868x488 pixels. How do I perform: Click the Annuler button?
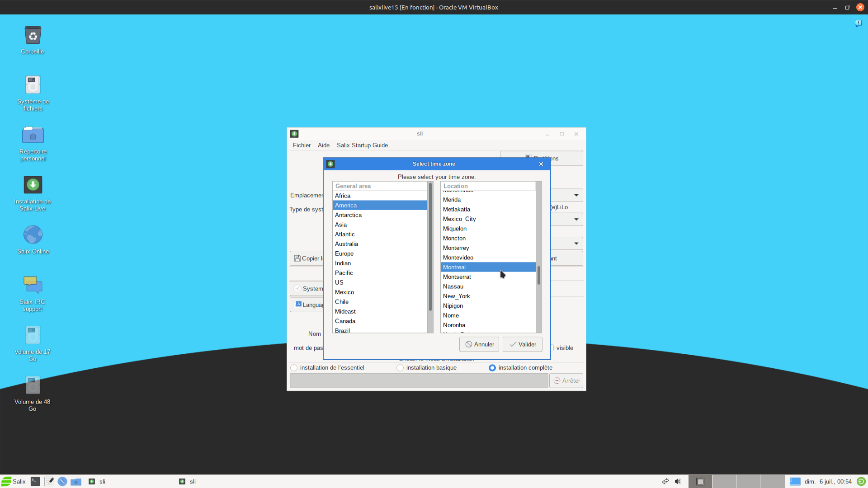click(x=479, y=344)
